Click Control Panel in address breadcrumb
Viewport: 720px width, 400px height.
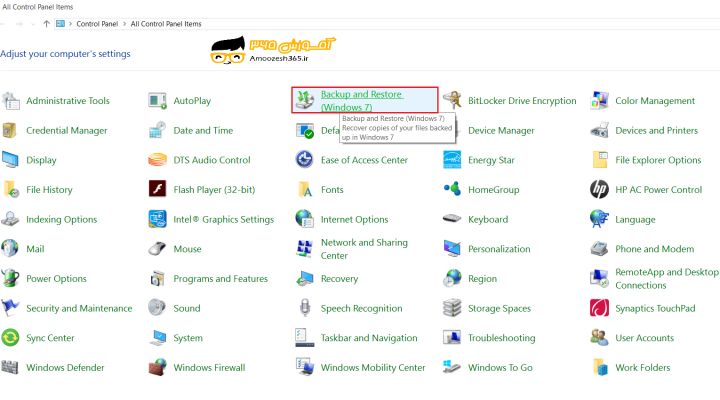pyautogui.click(x=97, y=24)
